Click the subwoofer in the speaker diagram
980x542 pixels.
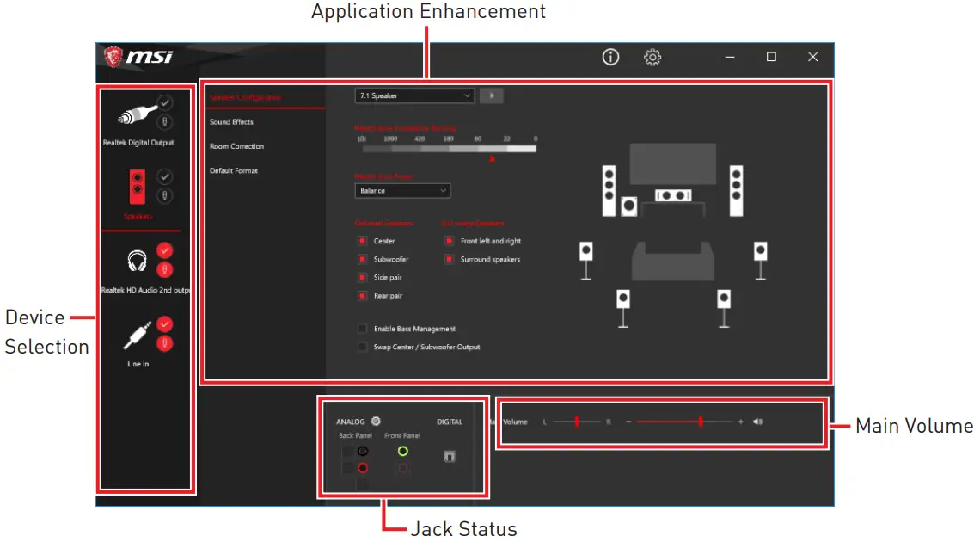click(628, 206)
